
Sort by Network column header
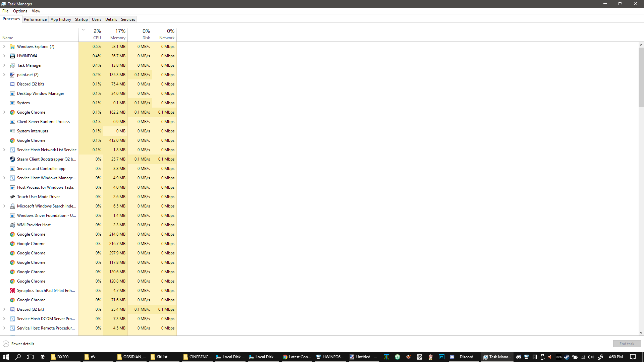pyautogui.click(x=164, y=34)
